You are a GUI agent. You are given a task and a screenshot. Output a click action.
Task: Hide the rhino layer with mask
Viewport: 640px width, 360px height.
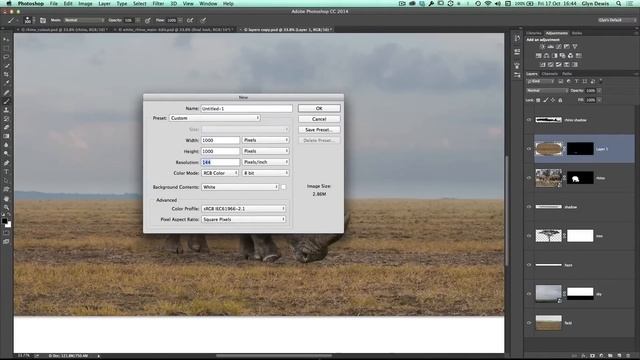529,178
